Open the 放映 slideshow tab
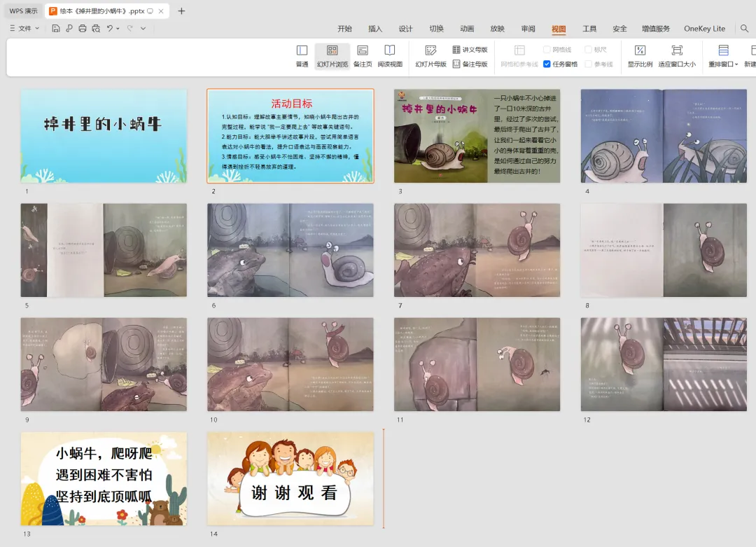Viewport: 756px width, 547px height. (498, 29)
